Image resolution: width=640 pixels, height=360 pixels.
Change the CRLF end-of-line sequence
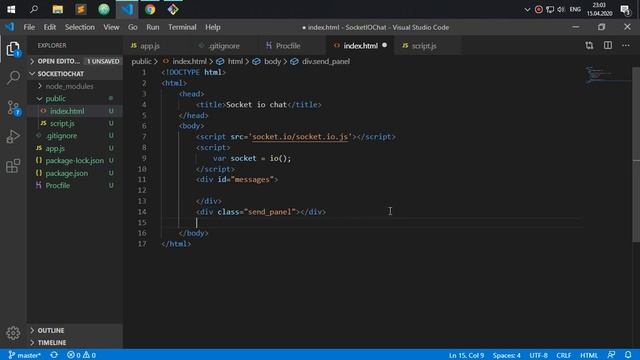point(564,356)
